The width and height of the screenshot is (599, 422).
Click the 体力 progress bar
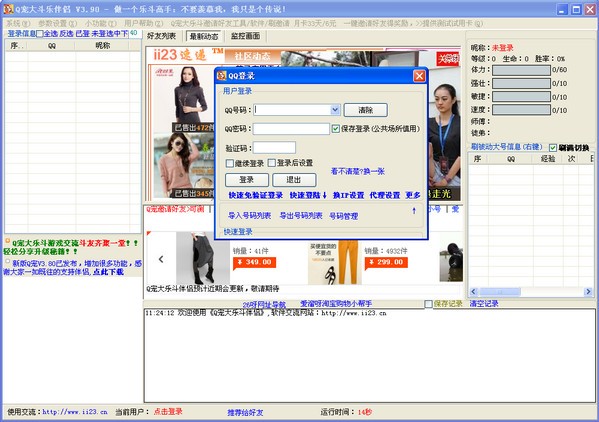pyautogui.click(x=521, y=70)
